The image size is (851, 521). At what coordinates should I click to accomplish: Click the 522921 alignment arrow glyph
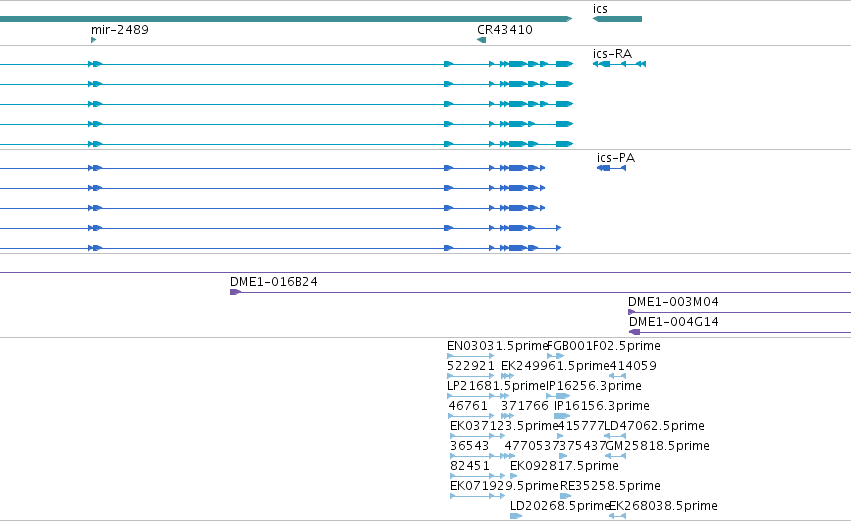(x=471, y=376)
